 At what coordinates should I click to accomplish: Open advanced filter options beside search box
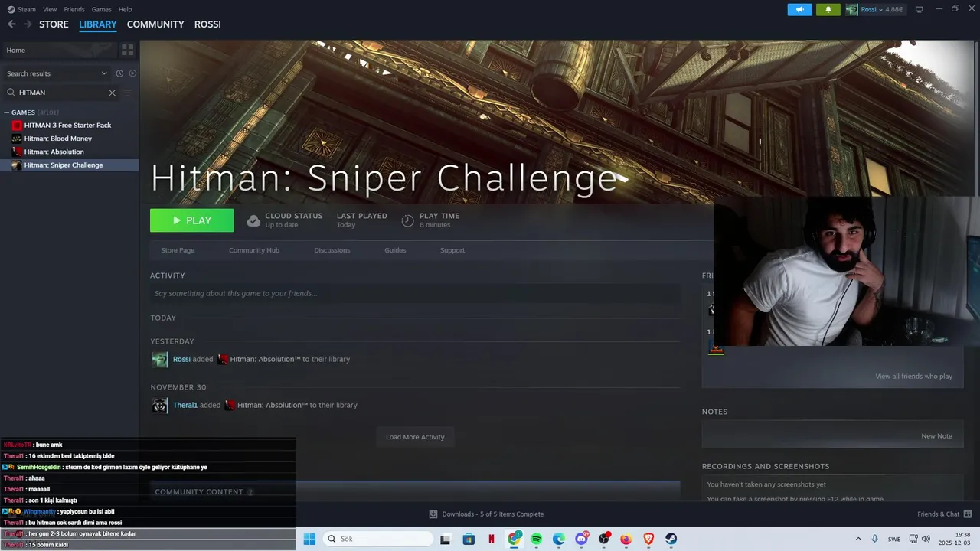click(128, 93)
